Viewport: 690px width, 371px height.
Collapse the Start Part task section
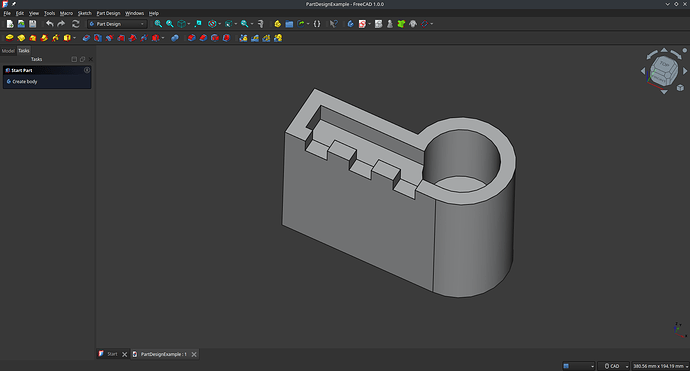87,70
